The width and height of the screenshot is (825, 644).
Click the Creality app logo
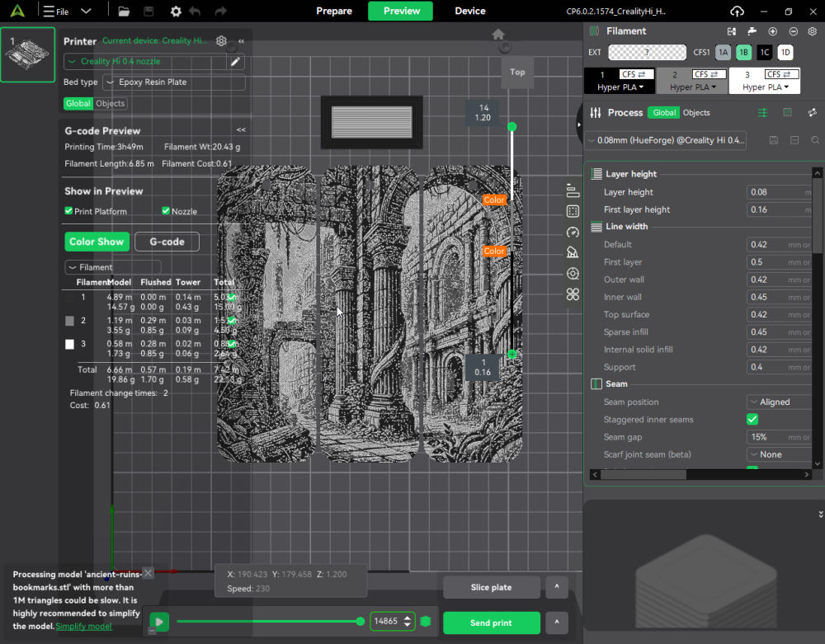click(17, 11)
